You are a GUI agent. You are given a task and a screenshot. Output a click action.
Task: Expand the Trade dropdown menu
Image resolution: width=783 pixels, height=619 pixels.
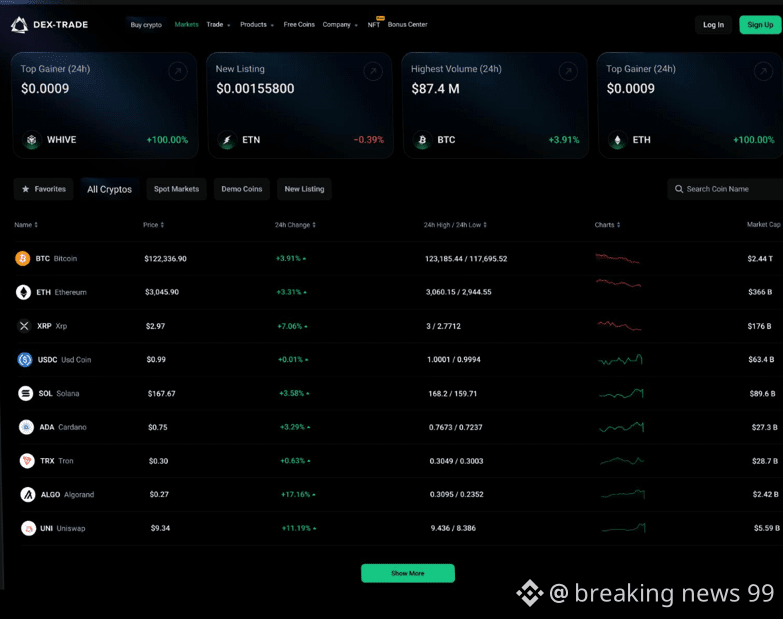(x=218, y=24)
